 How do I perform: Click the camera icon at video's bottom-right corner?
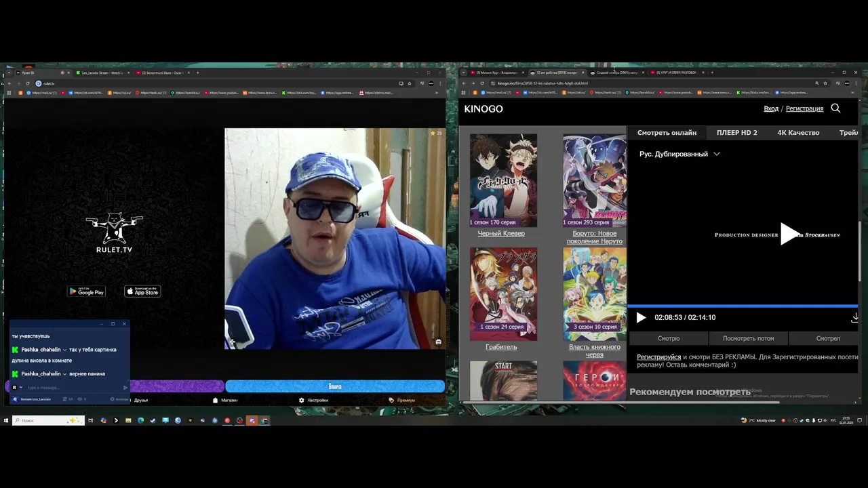pos(438,342)
